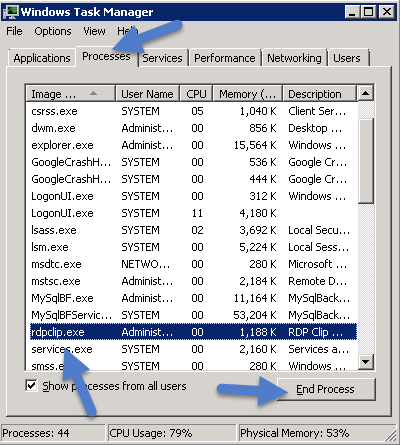Switch to the Services tab
The height and width of the screenshot is (445, 400).
click(x=163, y=58)
